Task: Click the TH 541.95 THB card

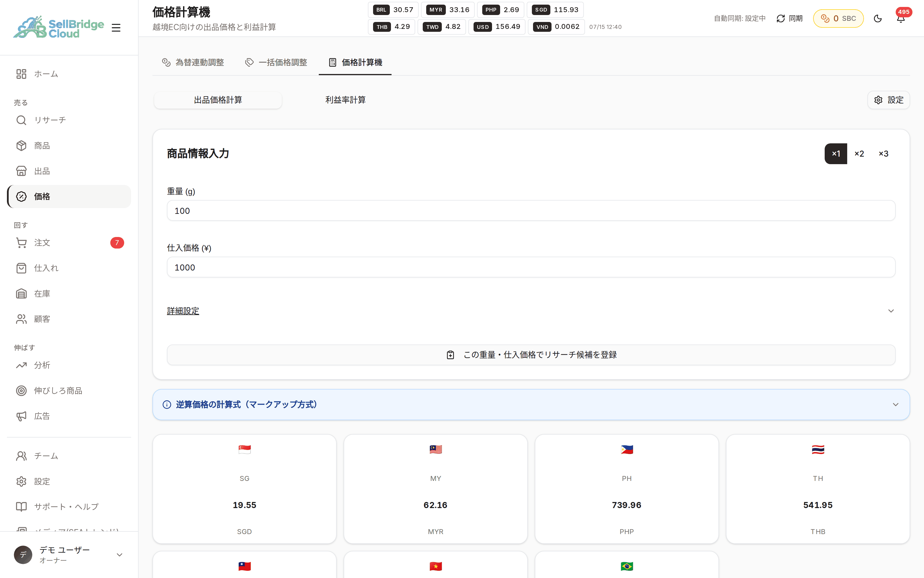Action: pos(818,489)
